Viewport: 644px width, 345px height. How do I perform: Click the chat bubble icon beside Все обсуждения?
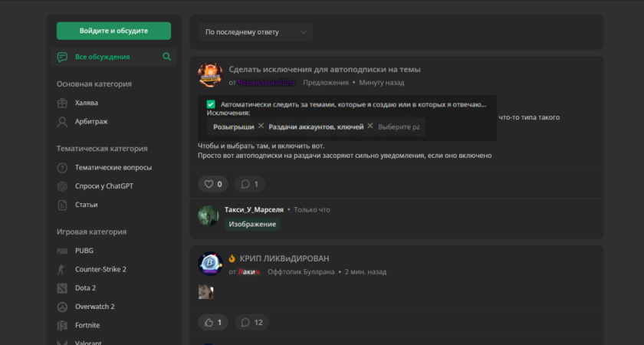point(62,57)
